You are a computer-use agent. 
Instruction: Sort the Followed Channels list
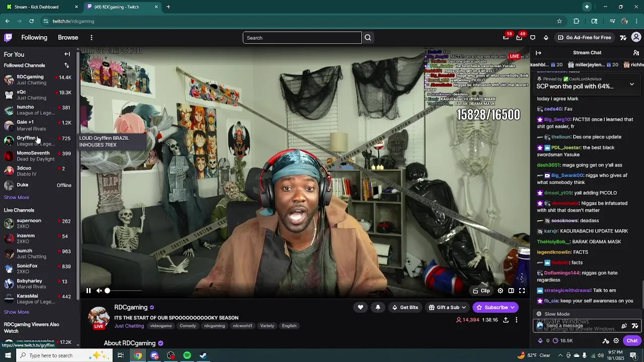(x=66, y=65)
